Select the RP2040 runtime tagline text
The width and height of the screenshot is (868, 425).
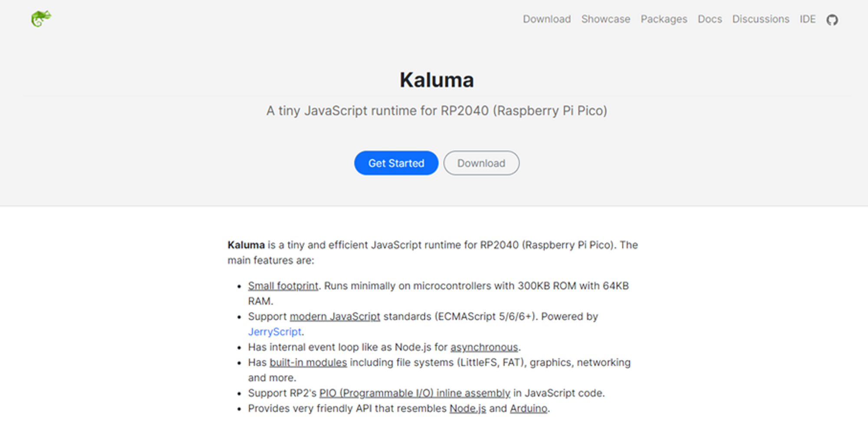pos(437,111)
